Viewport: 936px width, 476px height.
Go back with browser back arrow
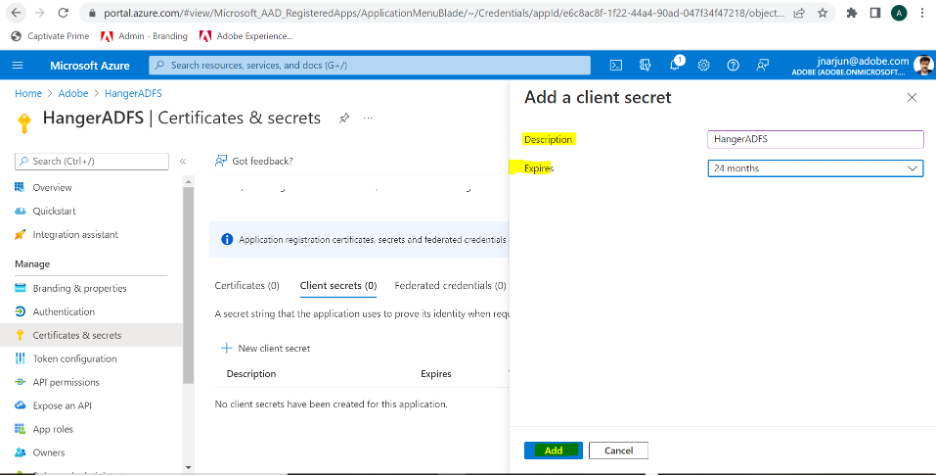click(16, 13)
